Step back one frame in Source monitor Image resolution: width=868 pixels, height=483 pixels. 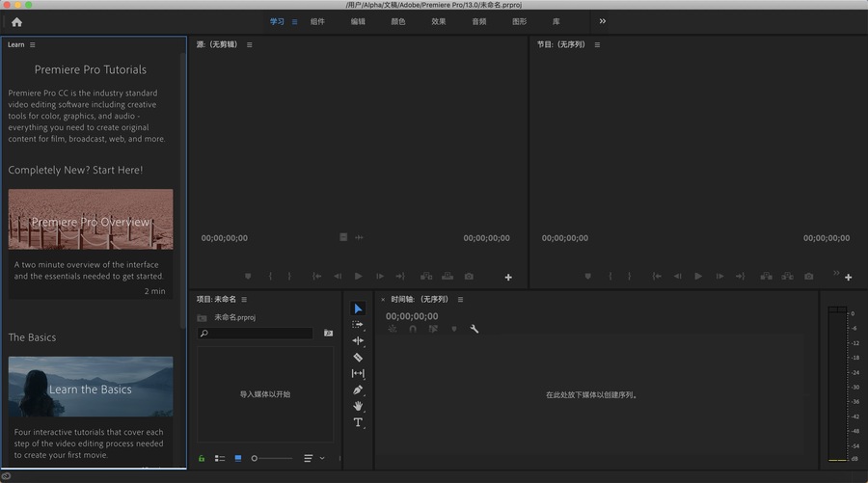click(338, 276)
